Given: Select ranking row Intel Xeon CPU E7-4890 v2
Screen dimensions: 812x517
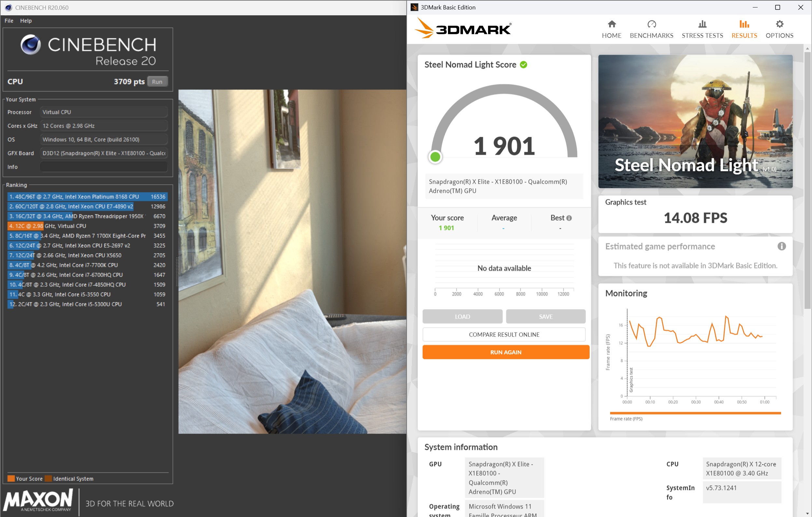Looking at the screenshot, I should pyautogui.click(x=87, y=206).
